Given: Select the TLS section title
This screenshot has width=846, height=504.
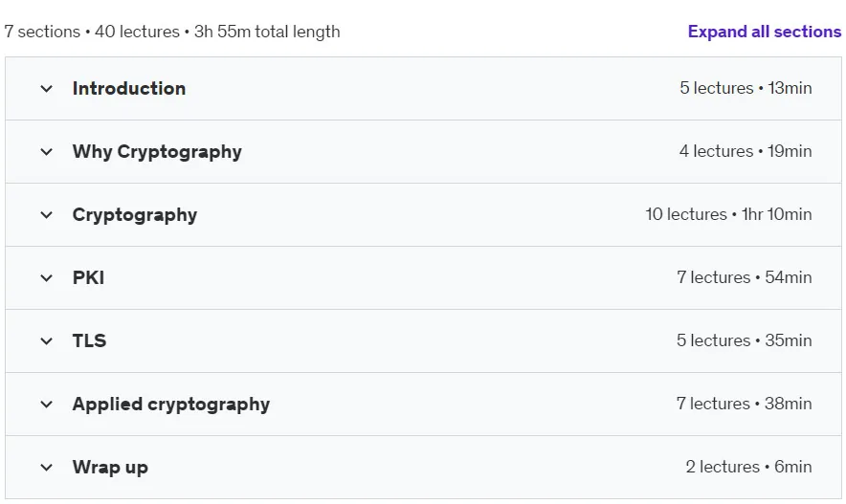Looking at the screenshot, I should click(x=90, y=340).
